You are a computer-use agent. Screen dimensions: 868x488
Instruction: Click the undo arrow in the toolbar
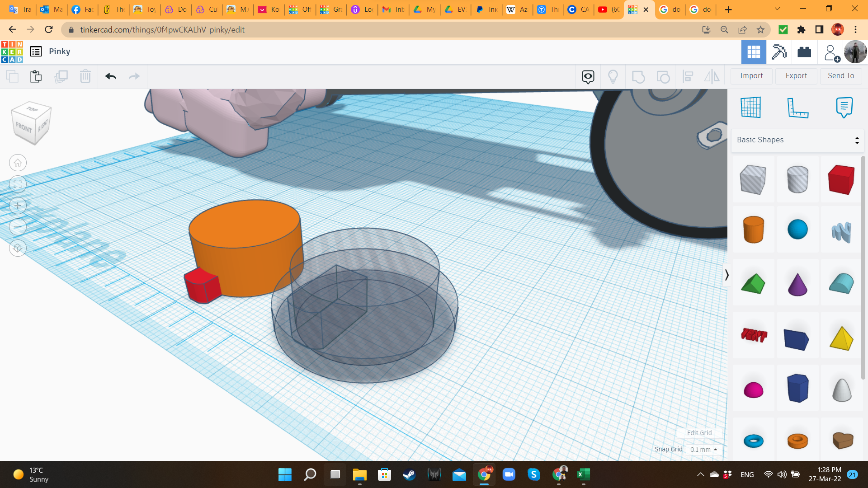point(111,76)
